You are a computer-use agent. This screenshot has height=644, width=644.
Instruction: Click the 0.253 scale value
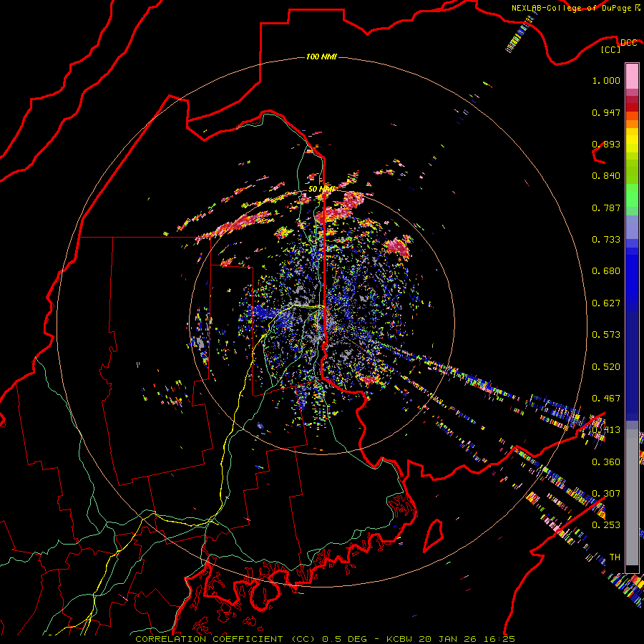(606, 525)
